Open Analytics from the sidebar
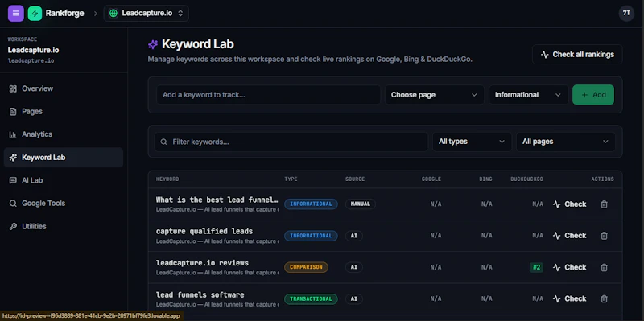644x321 pixels. tap(64, 134)
